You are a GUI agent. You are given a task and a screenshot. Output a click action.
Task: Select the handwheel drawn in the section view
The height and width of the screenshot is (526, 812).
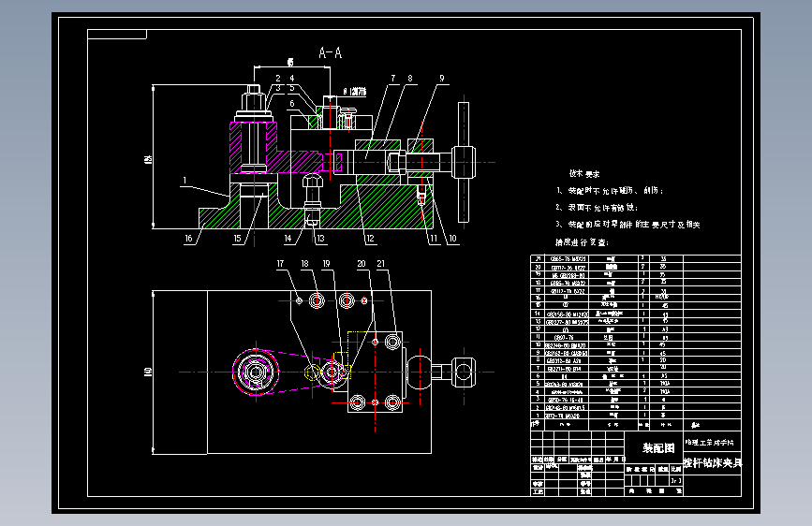click(464, 162)
